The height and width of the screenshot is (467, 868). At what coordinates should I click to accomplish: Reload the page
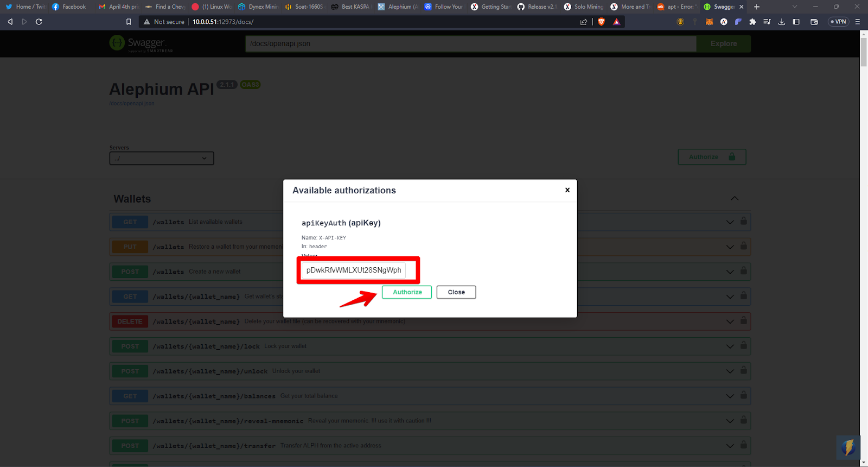click(x=39, y=22)
